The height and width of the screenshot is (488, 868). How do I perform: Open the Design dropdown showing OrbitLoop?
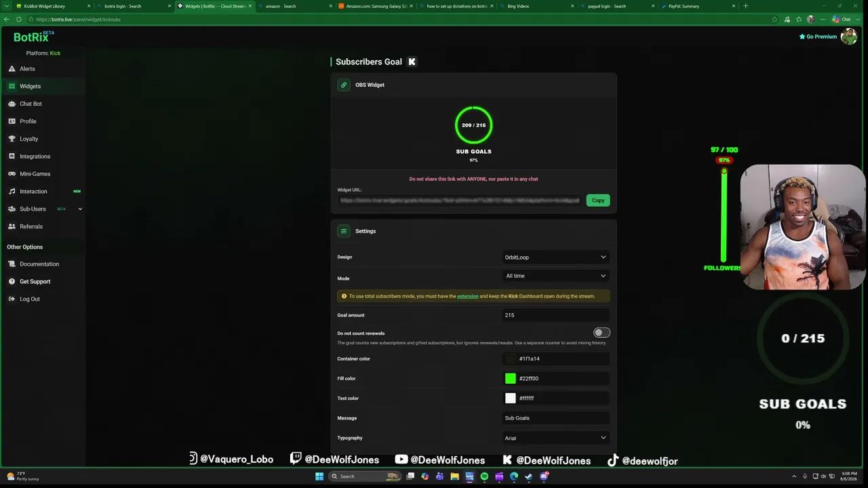[x=555, y=258]
